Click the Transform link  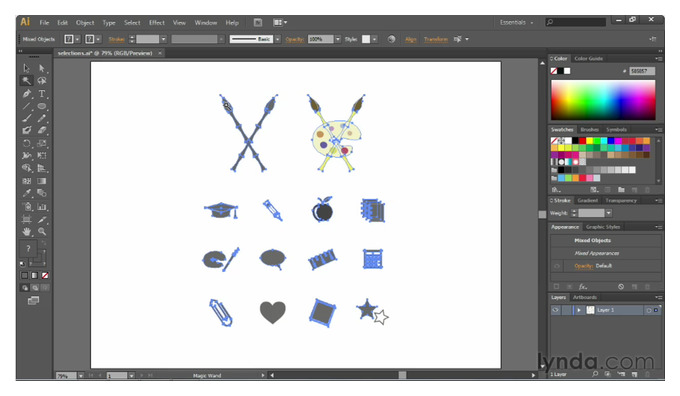click(x=436, y=39)
